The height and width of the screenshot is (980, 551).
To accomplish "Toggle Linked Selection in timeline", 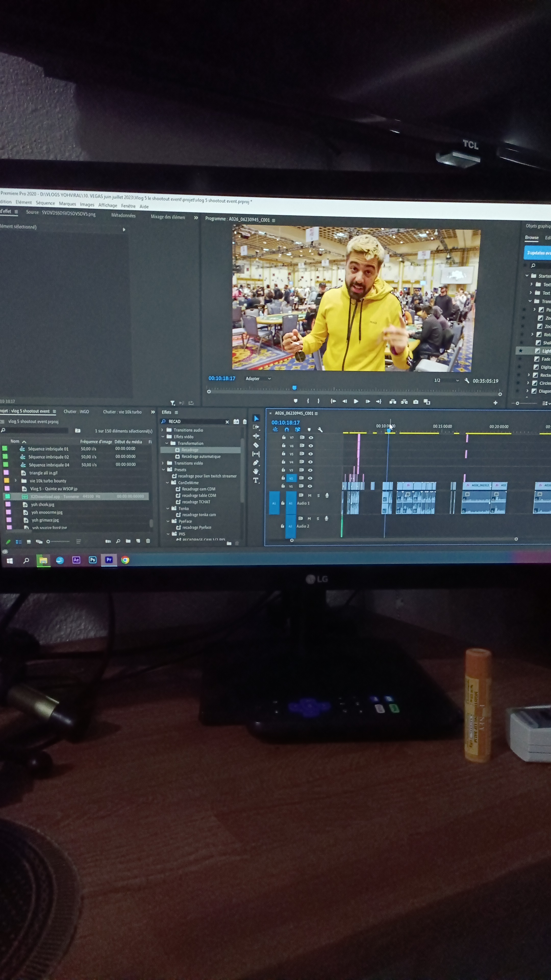I will [298, 430].
